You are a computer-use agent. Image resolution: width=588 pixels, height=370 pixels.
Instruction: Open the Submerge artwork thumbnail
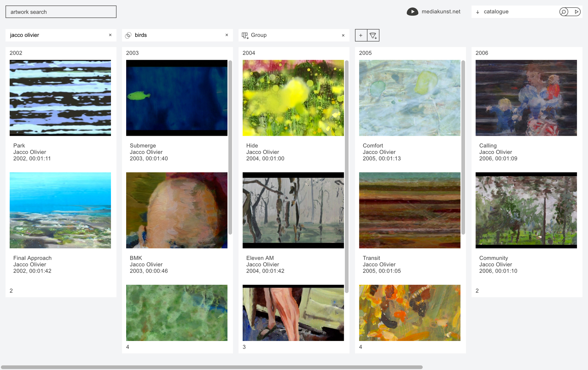click(177, 98)
